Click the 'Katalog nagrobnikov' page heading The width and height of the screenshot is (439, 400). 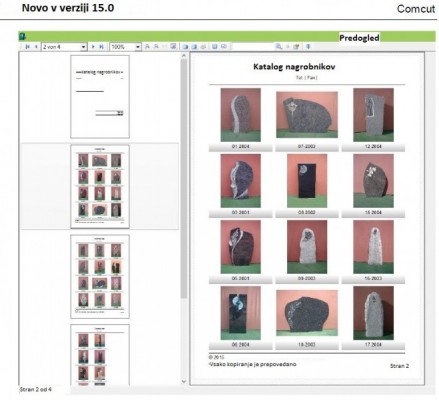294,67
